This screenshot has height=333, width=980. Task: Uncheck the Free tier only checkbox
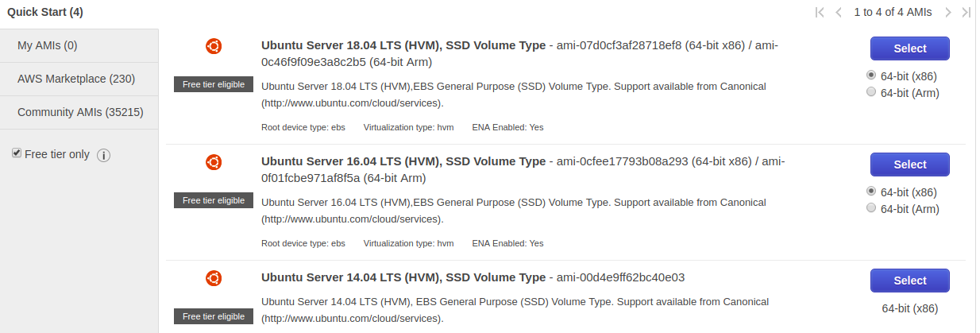(17, 153)
